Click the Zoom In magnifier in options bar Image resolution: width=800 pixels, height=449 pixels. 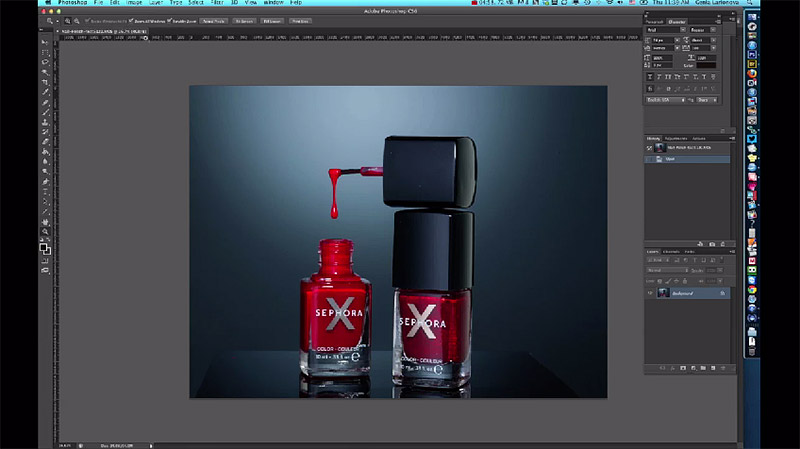[67, 21]
